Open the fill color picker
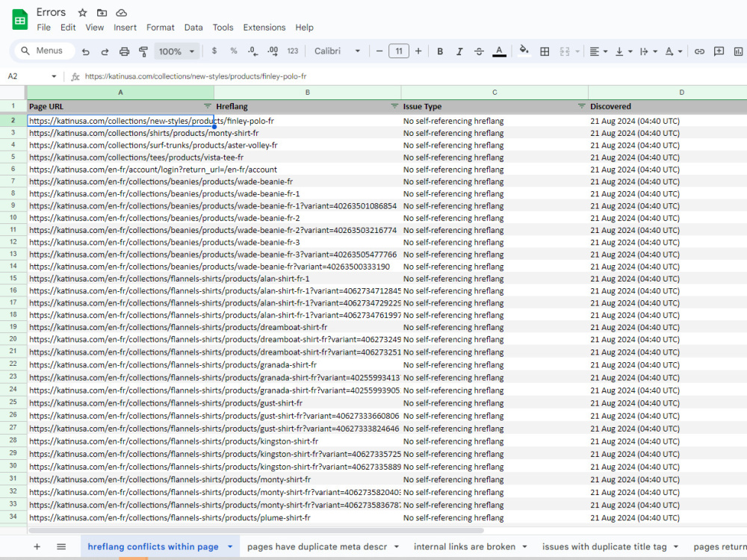This screenshot has height=560, width=747. [524, 51]
